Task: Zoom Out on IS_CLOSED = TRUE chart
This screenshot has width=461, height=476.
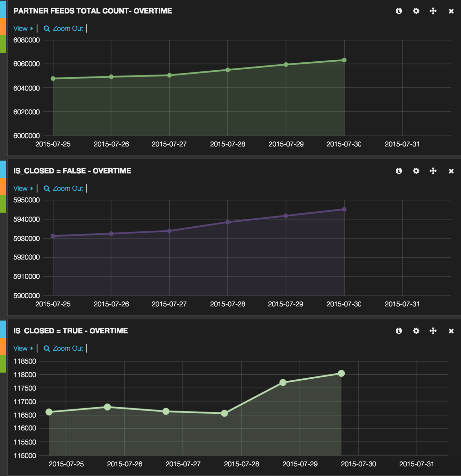Action: coord(63,348)
